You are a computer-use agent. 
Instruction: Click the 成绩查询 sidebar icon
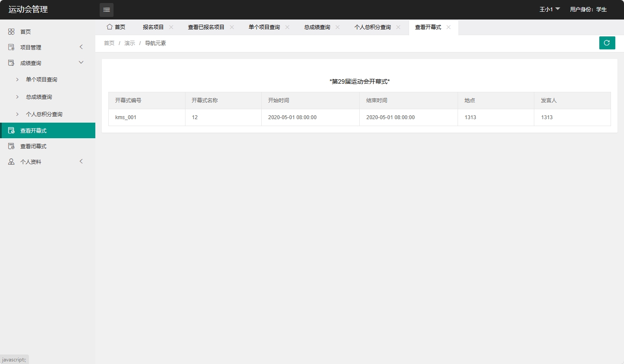click(x=11, y=62)
